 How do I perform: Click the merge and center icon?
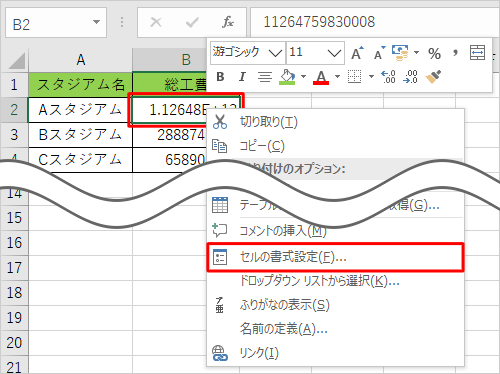477,53
